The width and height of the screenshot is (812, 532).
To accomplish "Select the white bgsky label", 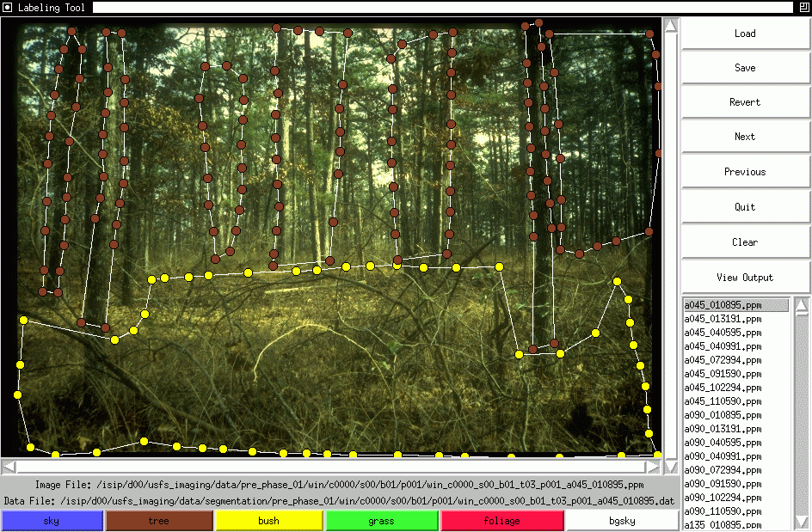I will point(621,521).
